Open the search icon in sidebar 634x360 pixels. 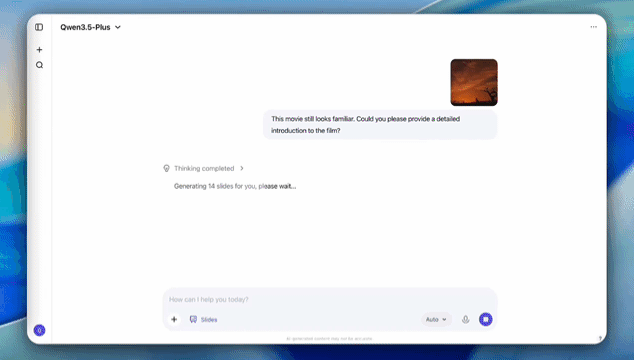click(x=39, y=65)
